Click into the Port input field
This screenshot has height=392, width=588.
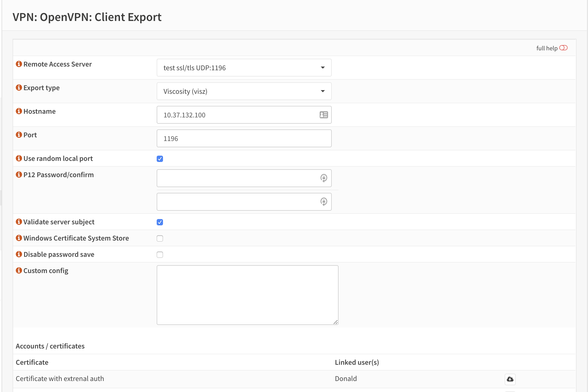(244, 138)
